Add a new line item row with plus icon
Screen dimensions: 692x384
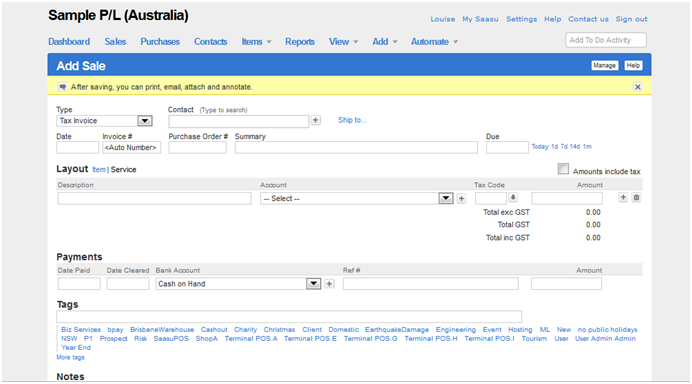[623, 197]
